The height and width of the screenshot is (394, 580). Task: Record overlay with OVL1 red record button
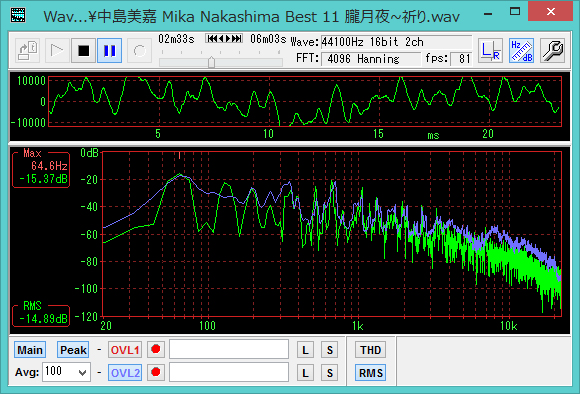point(156,350)
